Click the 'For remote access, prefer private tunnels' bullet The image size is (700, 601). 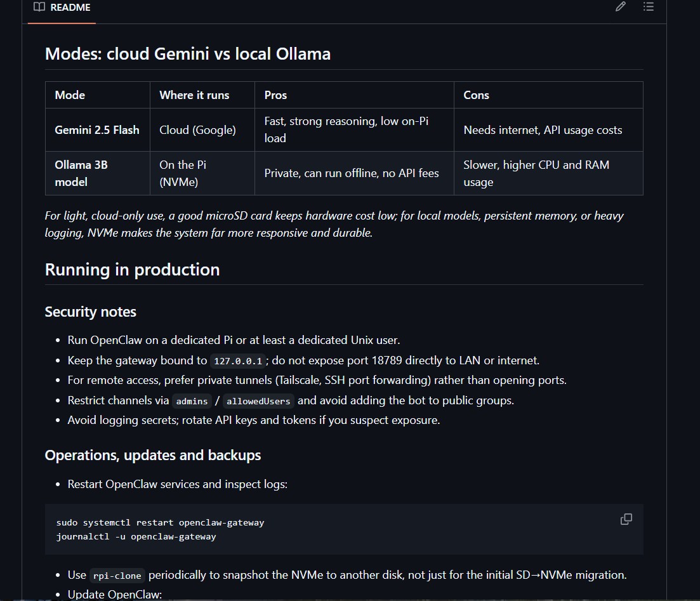click(x=317, y=380)
